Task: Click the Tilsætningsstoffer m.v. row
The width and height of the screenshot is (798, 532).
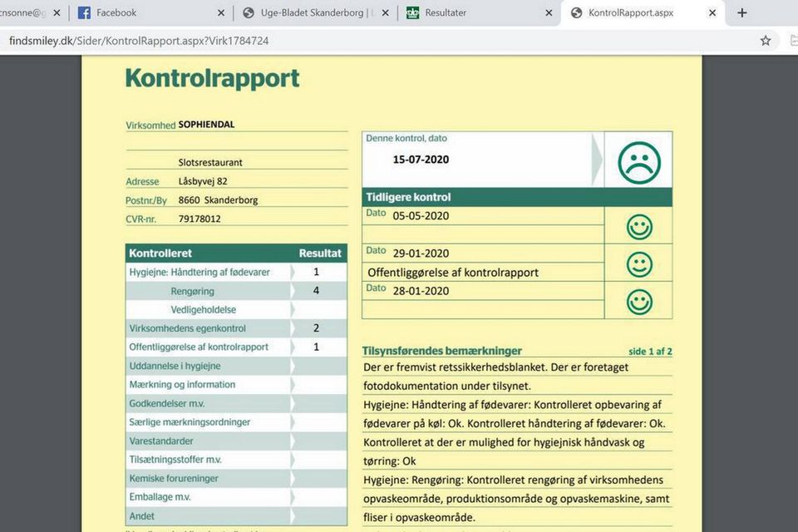Action: [x=236, y=460]
